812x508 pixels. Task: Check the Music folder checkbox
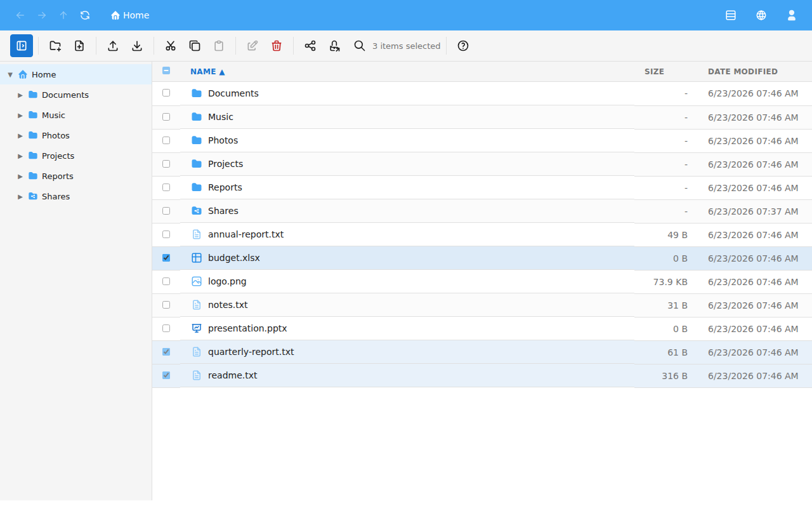(166, 116)
